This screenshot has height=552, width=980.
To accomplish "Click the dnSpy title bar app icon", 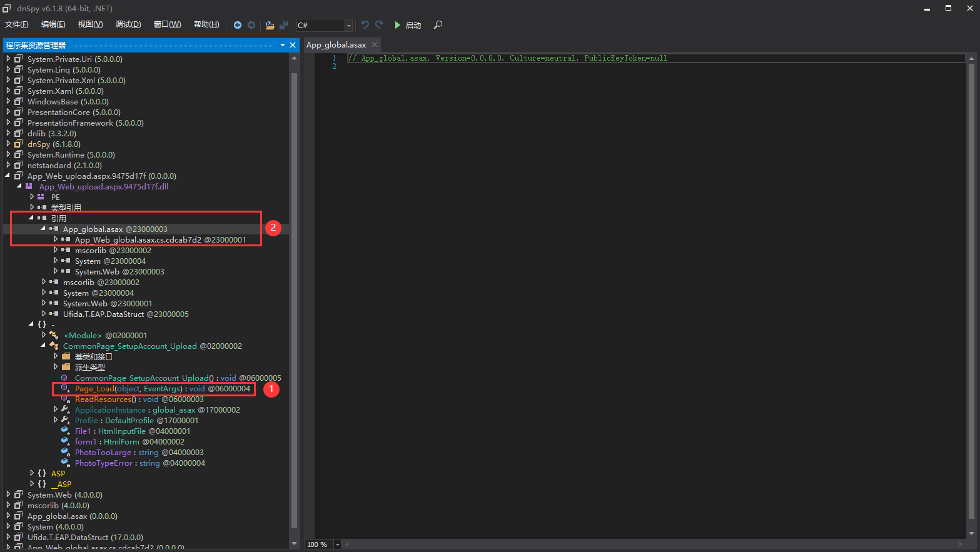I will (7, 8).
